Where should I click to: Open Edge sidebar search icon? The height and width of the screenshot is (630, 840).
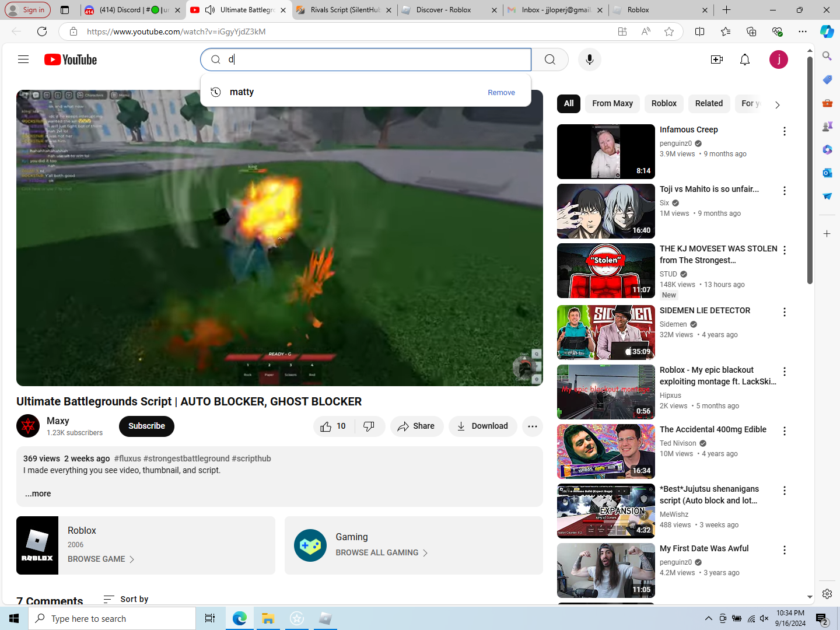827,56
